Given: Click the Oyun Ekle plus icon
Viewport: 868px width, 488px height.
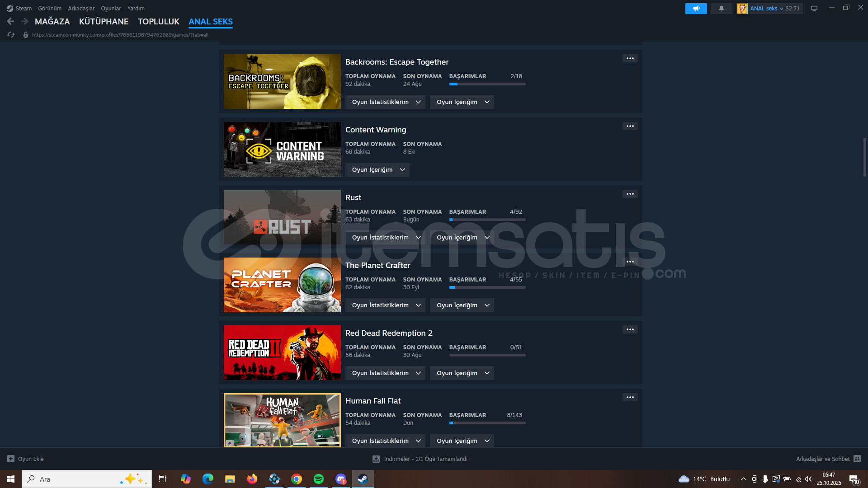Looking at the screenshot, I should pos(11,459).
